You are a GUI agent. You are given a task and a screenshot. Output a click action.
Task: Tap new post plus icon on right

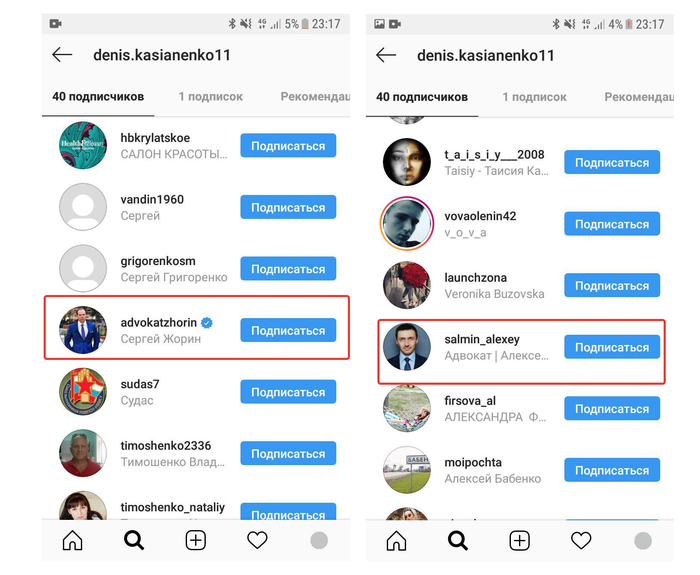[520, 541]
